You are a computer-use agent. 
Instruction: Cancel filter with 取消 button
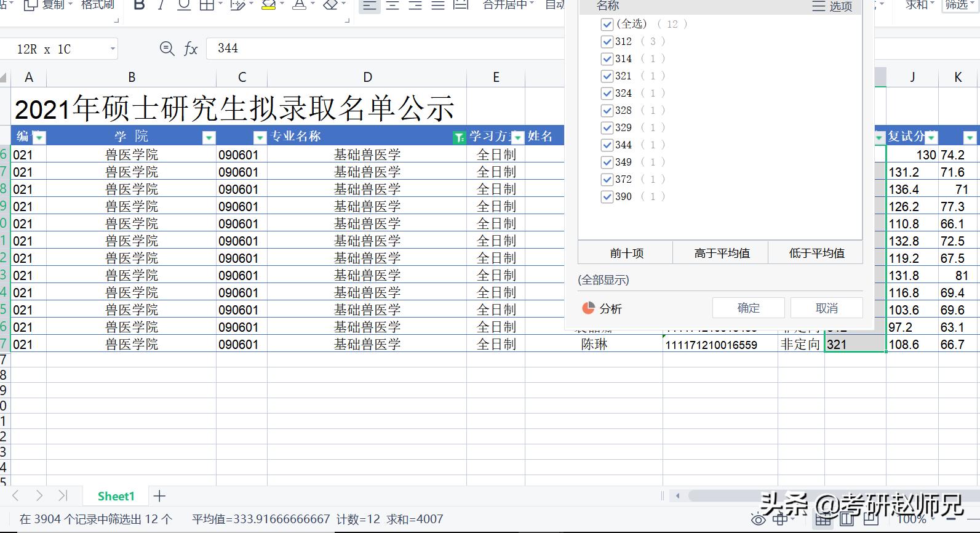pyautogui.click(x=827, y=308)
